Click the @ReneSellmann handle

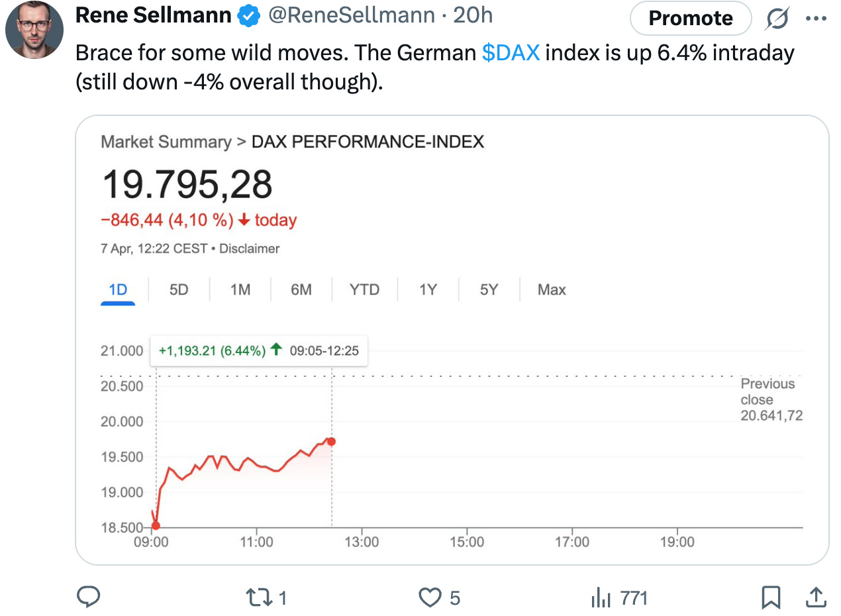click(351, 16)
